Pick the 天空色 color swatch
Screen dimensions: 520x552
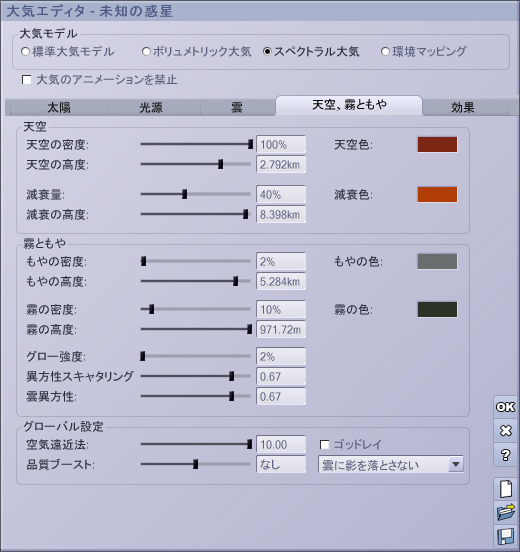pos(437,145)
